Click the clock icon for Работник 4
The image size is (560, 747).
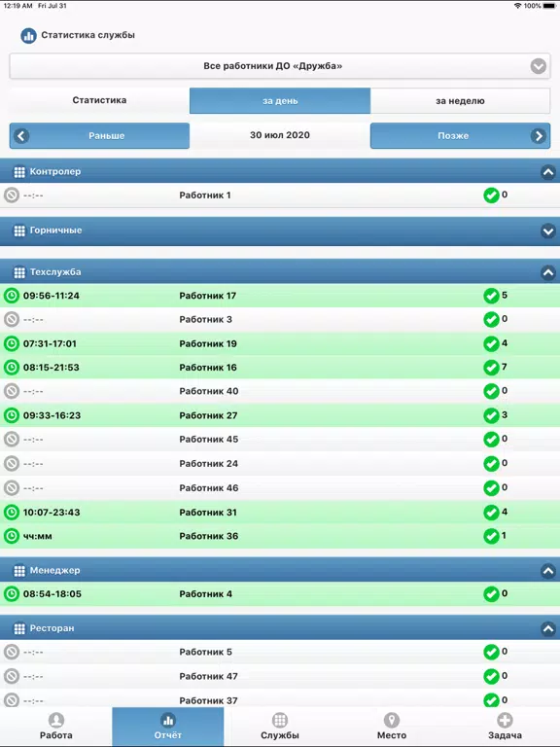(12, 594)
